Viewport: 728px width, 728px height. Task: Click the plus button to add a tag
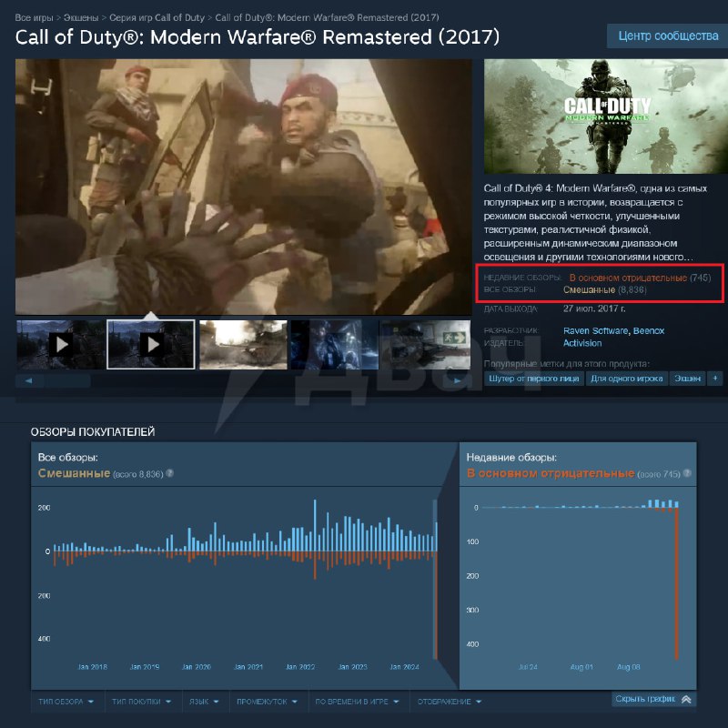(714, 378)
